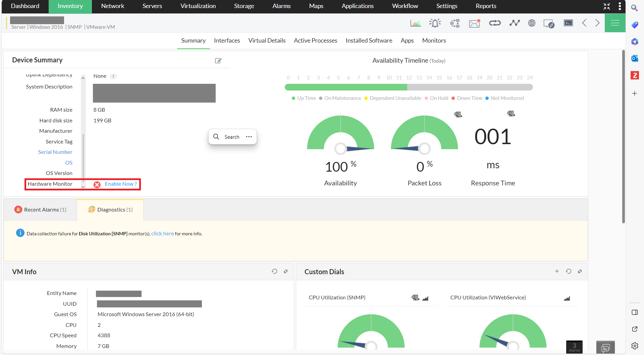This screenshot has height=355, width=644.
Task: Open the terminal console icon
Action: tap(568, 23)
